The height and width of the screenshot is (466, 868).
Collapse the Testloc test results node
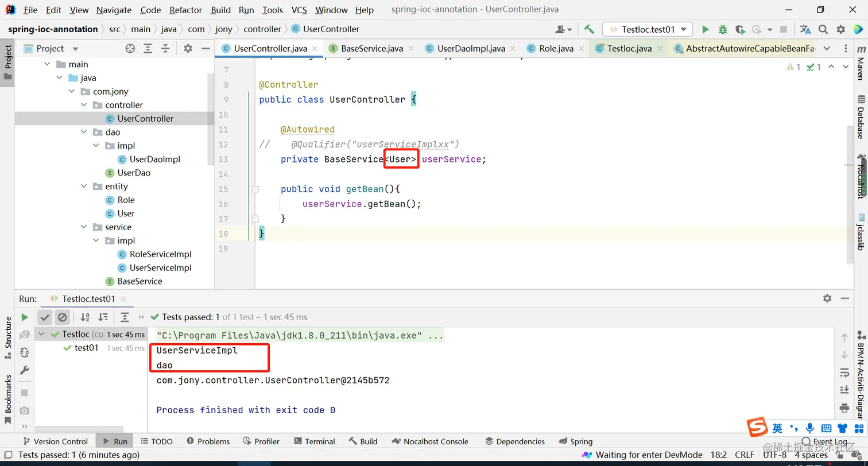(42, 334)
